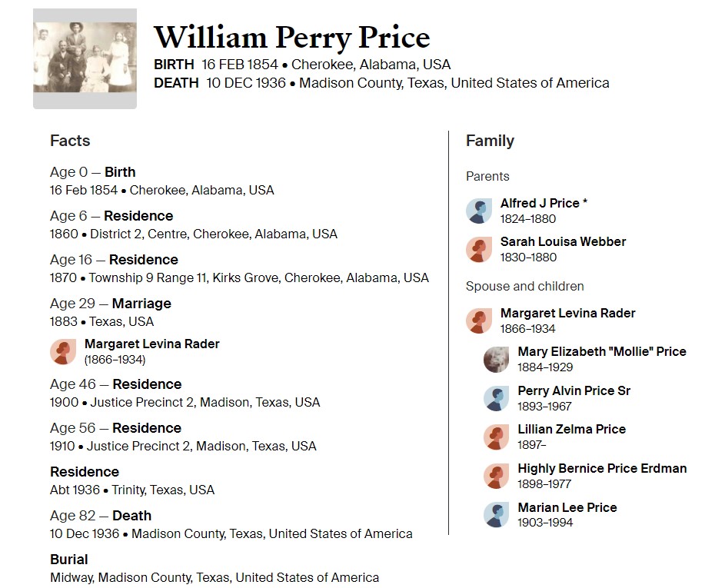Viewport: 725px width, 588px height.
Task: Click Margaret Levina Rader avatar in Family
Action: point(478,321)
